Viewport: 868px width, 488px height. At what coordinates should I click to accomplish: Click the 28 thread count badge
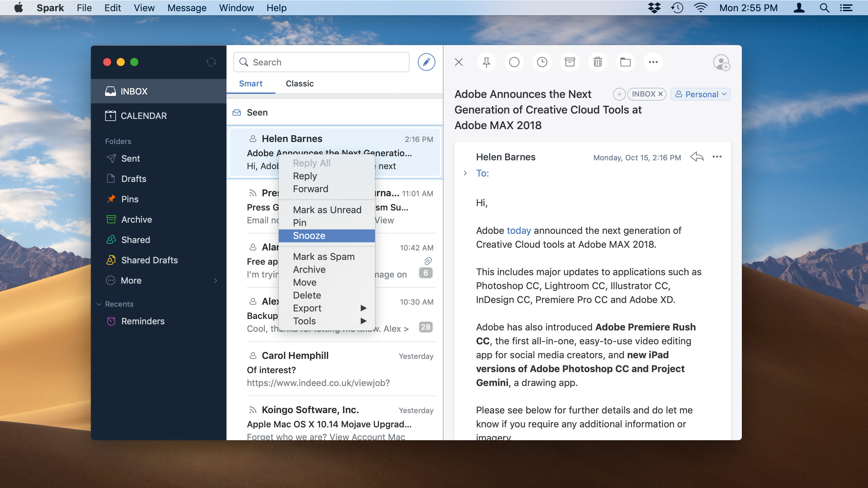click(426, 327)
